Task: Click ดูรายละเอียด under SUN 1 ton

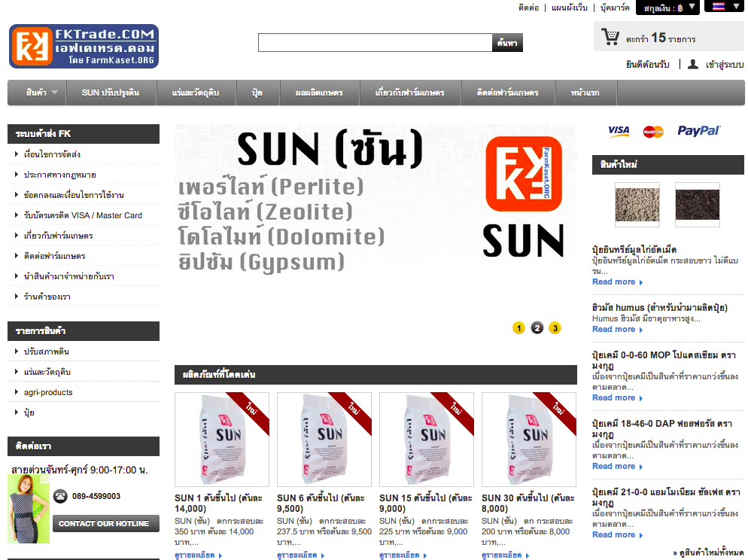Action: pos(199,555)
